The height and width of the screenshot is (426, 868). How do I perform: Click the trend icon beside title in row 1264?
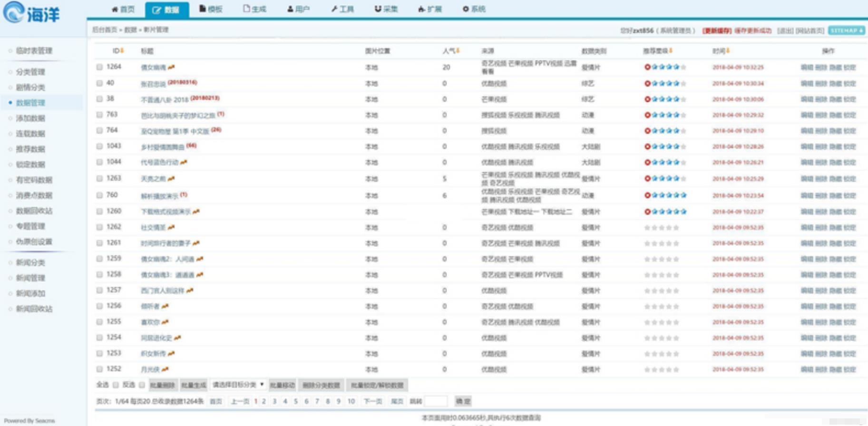(x=171, y=67)
